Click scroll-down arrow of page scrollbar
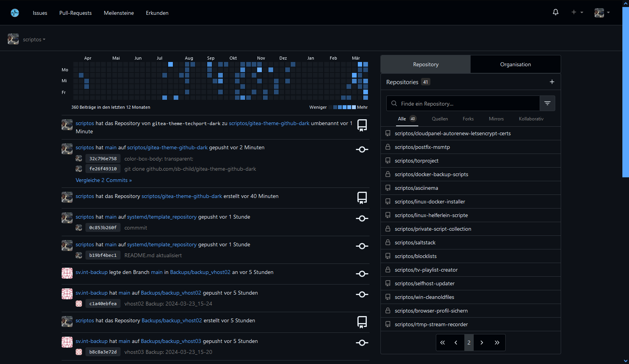Image resolution: width=629 pixels, height=364 pixels. point(625,361)
